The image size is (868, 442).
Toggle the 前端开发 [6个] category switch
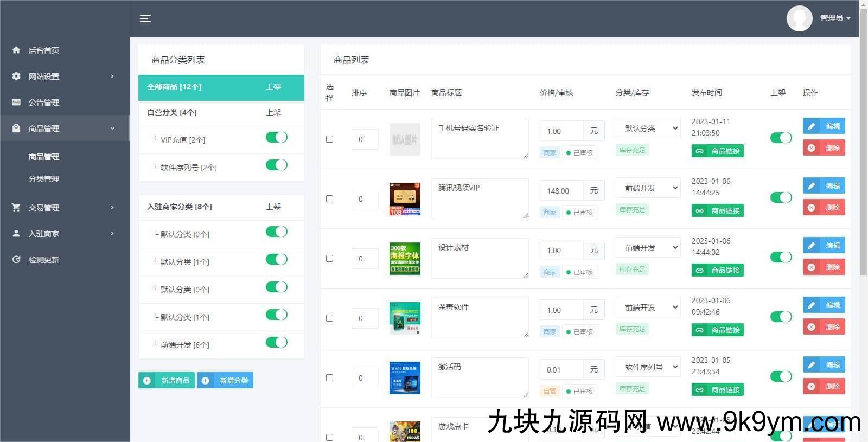277,342
